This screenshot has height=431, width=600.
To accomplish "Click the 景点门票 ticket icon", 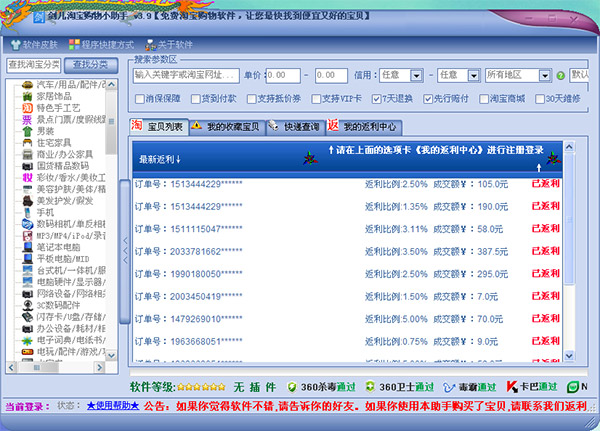I will pyautogui.click(x=27, y=120).
